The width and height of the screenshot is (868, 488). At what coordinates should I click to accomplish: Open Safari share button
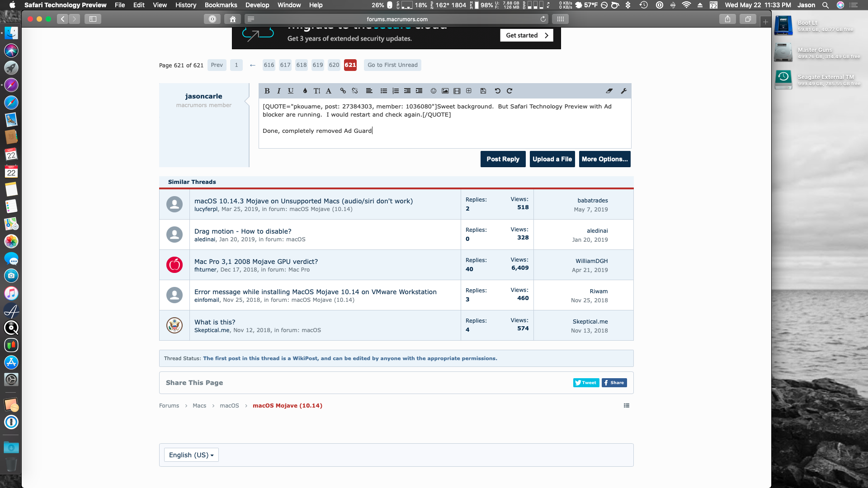pyautogui.click(x=727, y=19)
